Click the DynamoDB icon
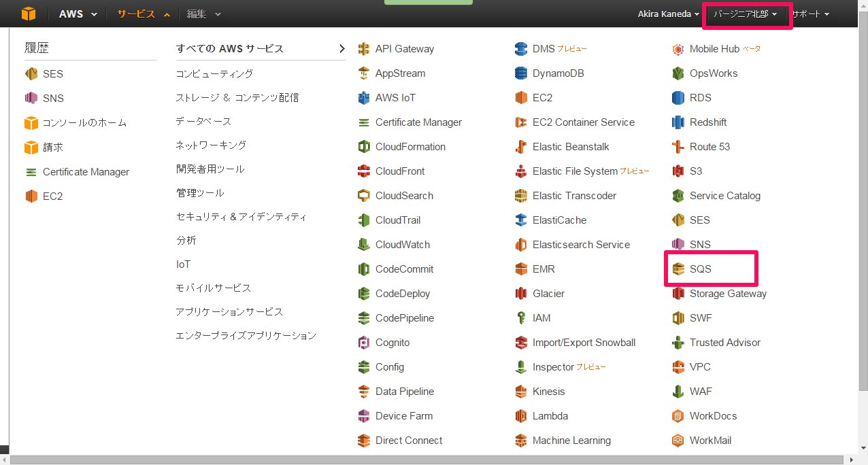 521,73
